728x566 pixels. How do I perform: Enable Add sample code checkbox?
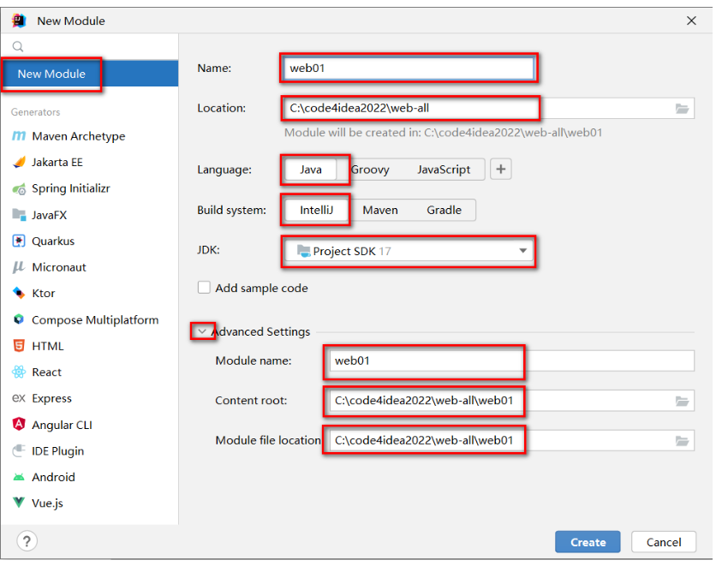pos(204,288)
